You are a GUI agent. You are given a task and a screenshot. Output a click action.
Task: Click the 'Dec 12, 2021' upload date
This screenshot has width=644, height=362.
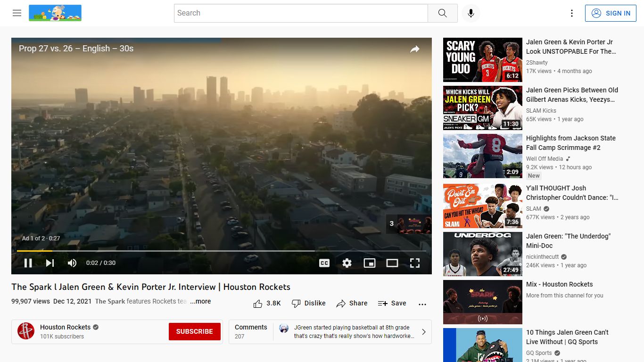tap(72, 301)
